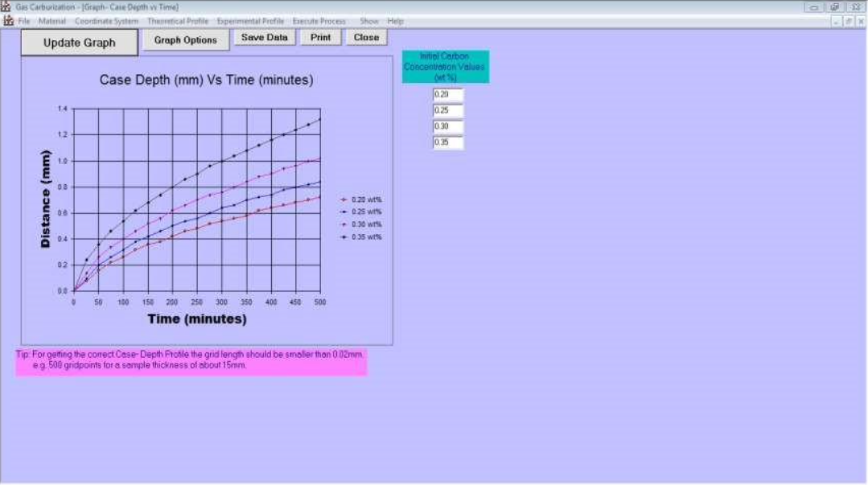Screen dimensions: 868x485
Task: Click the Close button next to Print
Action: pos(366,38)
